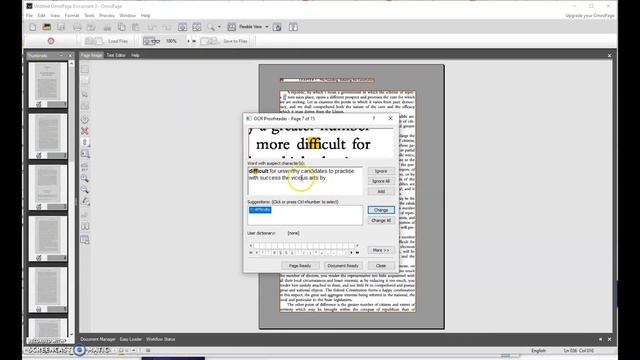Open the Window menu
Image resolution: width=640 pixels, height=360 pixels.
click(127, 16)
